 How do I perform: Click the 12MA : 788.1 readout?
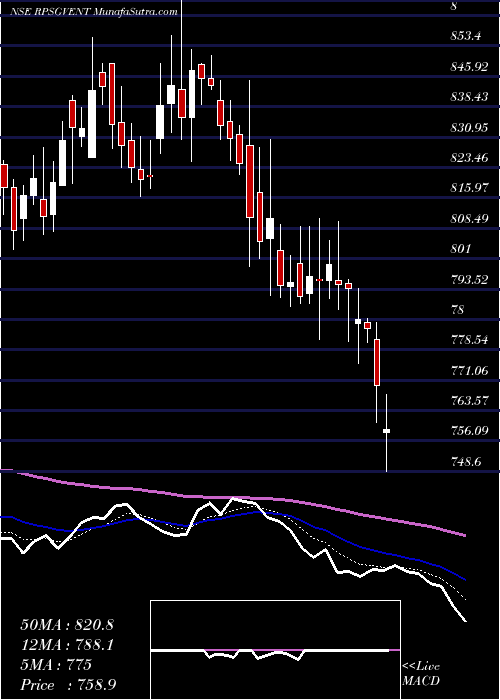pos(67,645)
